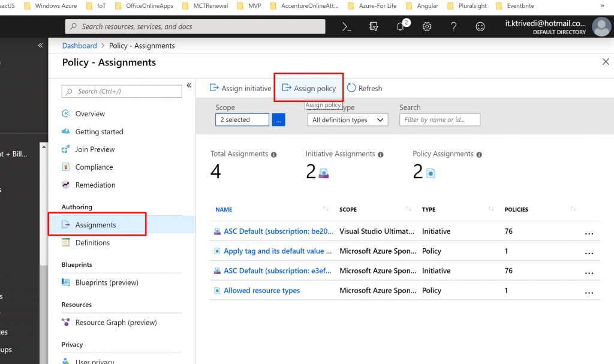
Task: Collapse the policy side menu chevron
Action: (189, 85)
